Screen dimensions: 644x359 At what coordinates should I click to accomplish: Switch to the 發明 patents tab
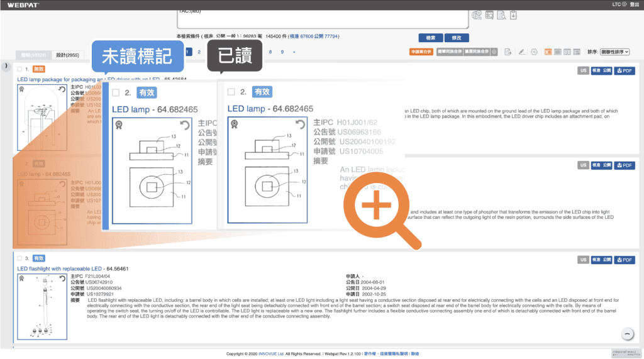[x=33, y=55]
